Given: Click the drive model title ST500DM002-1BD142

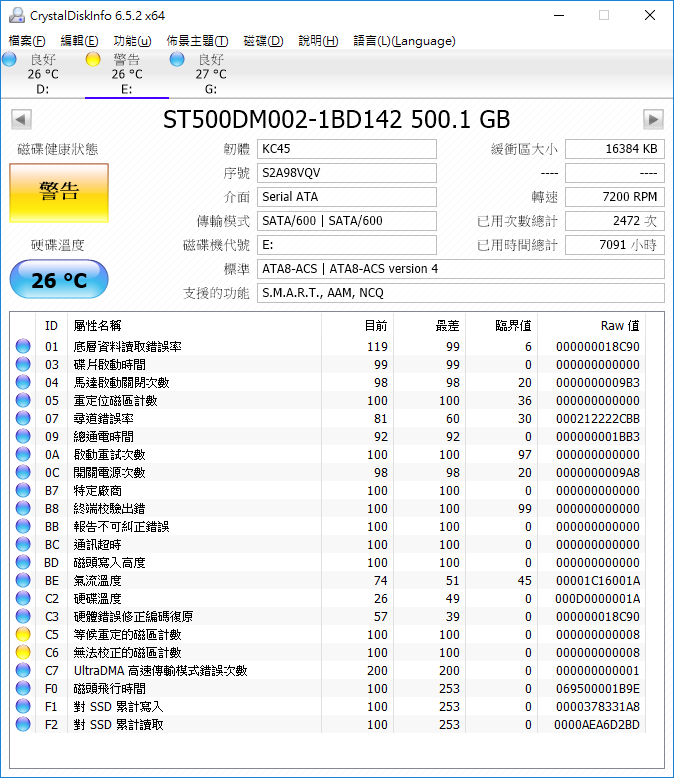Looking at the screenshot, I should pyautogui.click(x=282, y=120).
